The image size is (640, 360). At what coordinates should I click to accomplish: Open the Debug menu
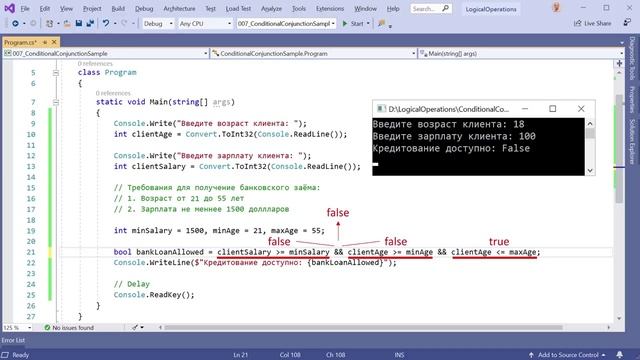(144, 9)
